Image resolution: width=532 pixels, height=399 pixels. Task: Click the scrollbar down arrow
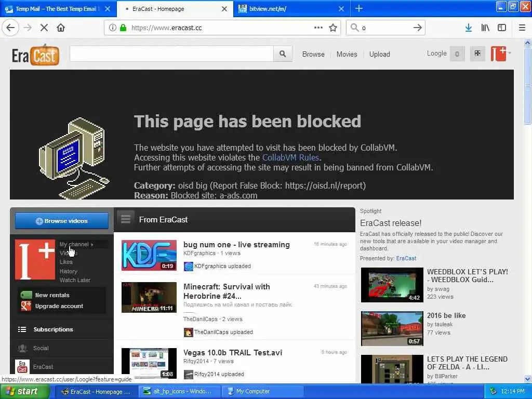[528, 379]
